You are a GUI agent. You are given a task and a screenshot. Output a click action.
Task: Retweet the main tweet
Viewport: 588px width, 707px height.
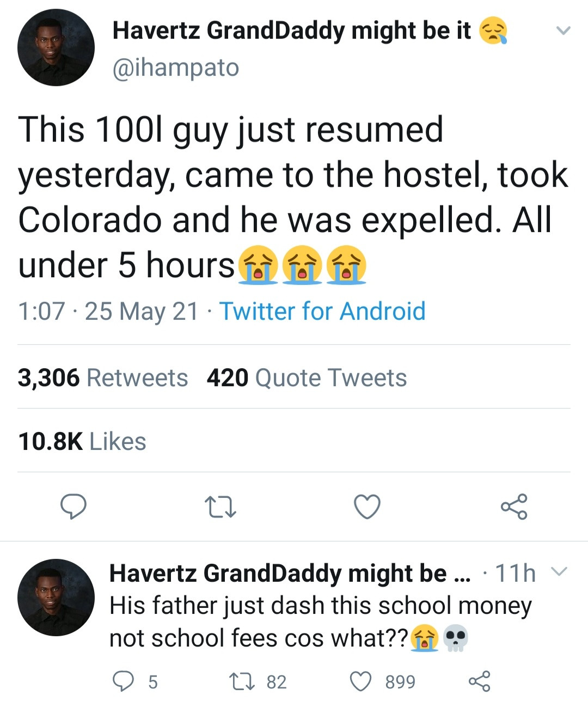(220, 507)
